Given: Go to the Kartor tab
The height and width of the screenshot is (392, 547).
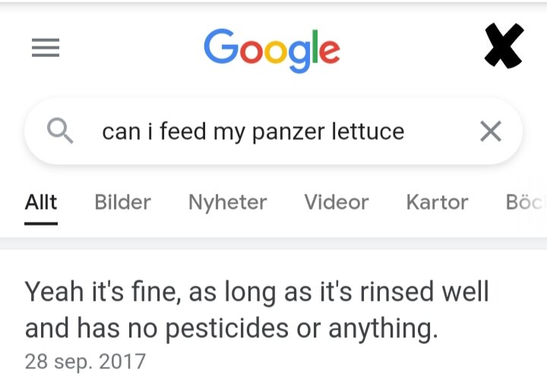Looking at the screenshot, I should pyautogui.click(x=437, y=202).
